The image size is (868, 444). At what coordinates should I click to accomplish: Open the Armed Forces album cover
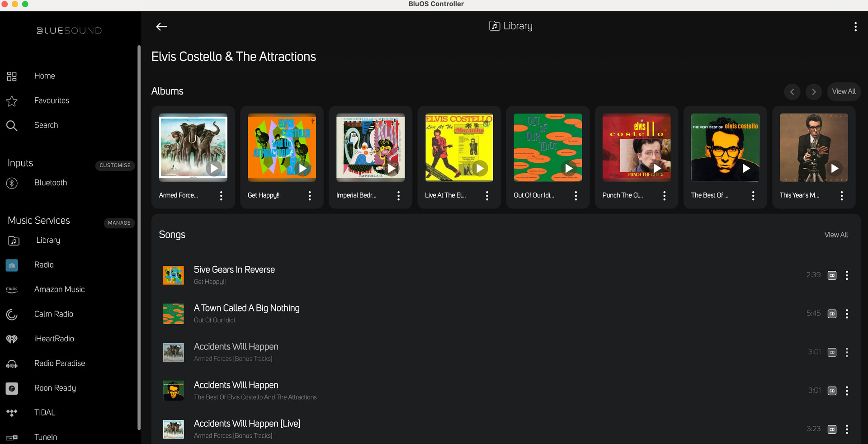[193, 147]
